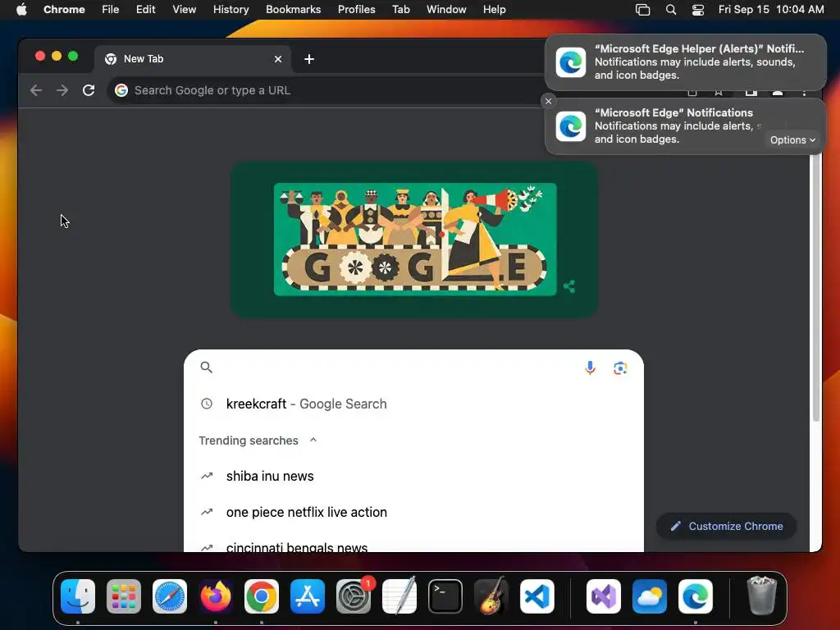
Task: Open Spotlight search in menu bar
Action: pyautogui.click(x=671, y=10)
